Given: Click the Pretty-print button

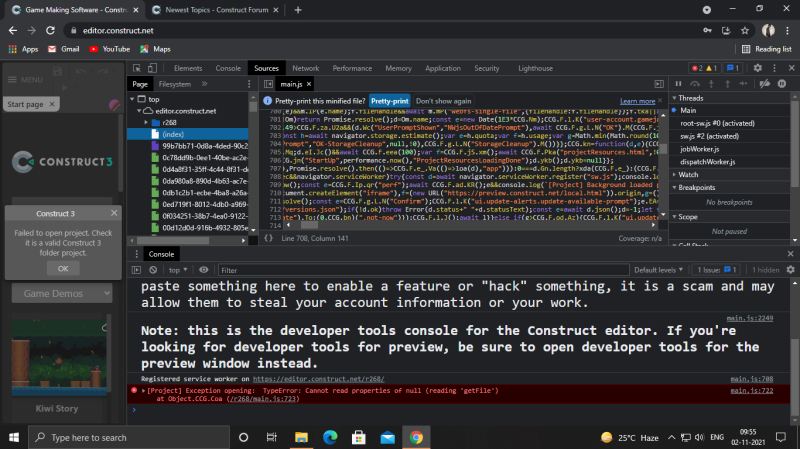Looking at the screenshot, I should point(389,101).
